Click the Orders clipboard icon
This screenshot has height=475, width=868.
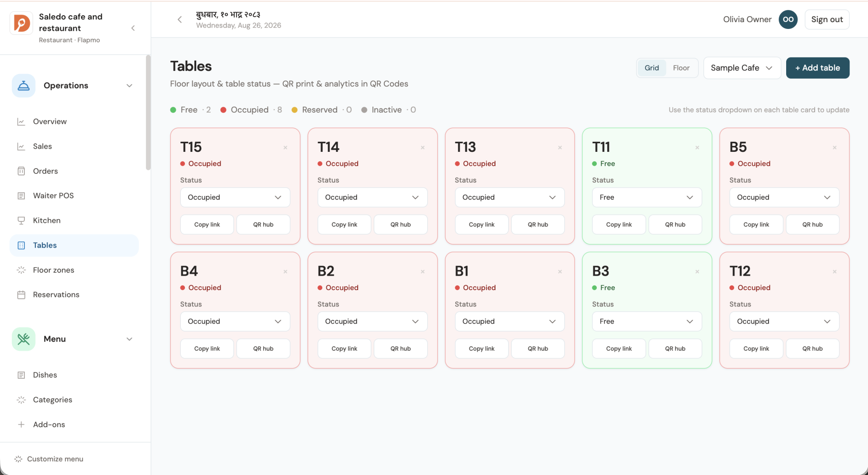(21, 171)
